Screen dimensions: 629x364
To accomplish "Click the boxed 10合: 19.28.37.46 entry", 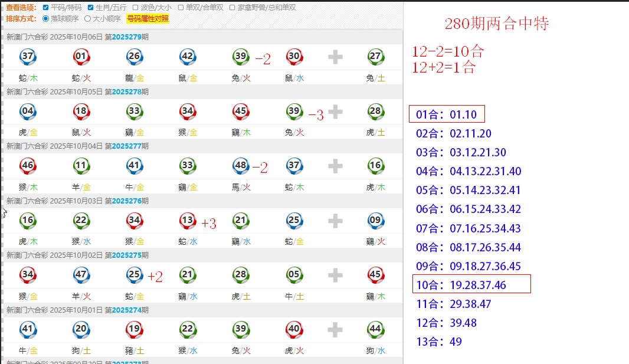I will [x=471, y=284].
